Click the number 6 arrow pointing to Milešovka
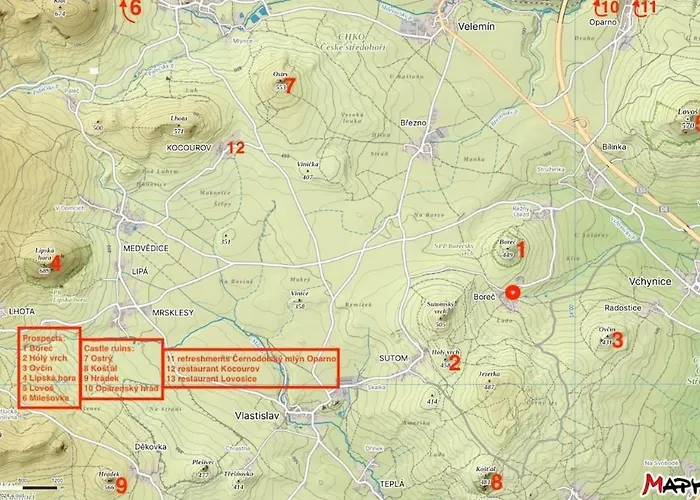Image resolution: width=700 pixels, height=500 pixels. [131, 10]
